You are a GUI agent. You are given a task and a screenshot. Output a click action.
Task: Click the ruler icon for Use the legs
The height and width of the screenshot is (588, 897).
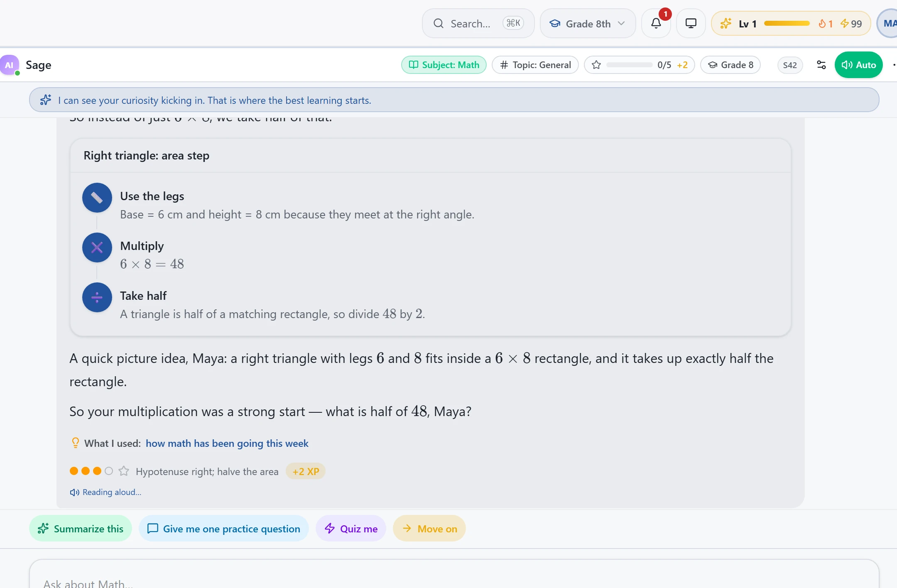(x=97, y=198)
